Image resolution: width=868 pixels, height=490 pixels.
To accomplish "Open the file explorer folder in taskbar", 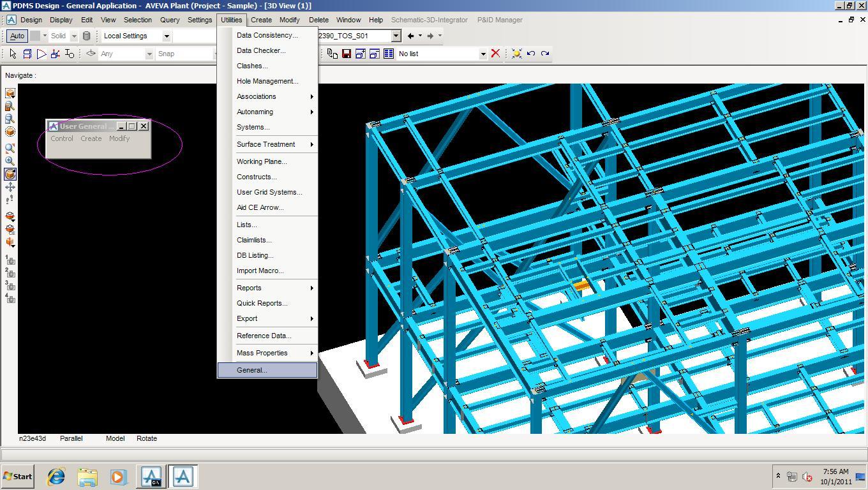I will coord(87,477).
